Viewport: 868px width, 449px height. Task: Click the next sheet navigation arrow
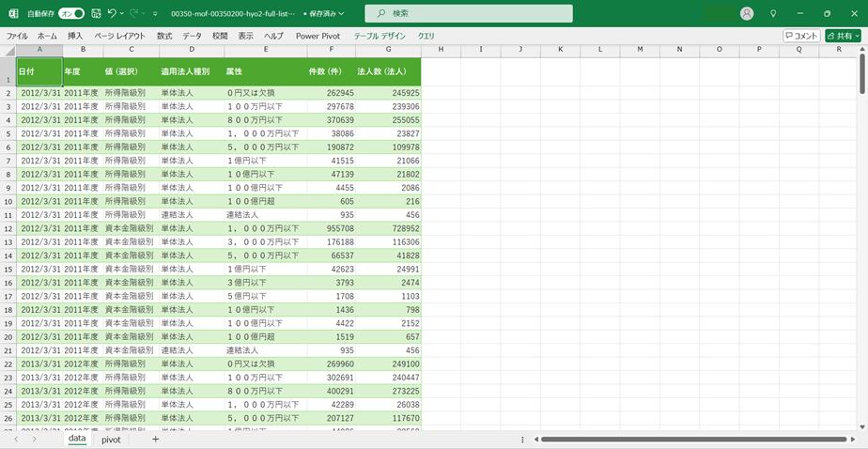pyautogui.click(x=34, y=439)
